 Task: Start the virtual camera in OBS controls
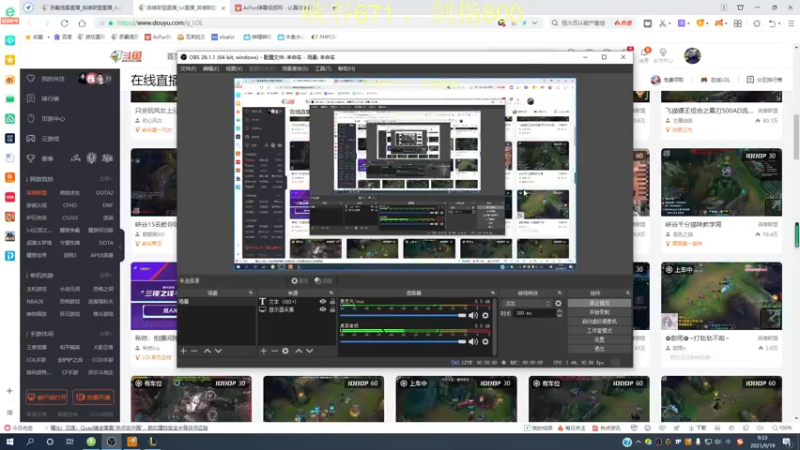pos(599,321)
